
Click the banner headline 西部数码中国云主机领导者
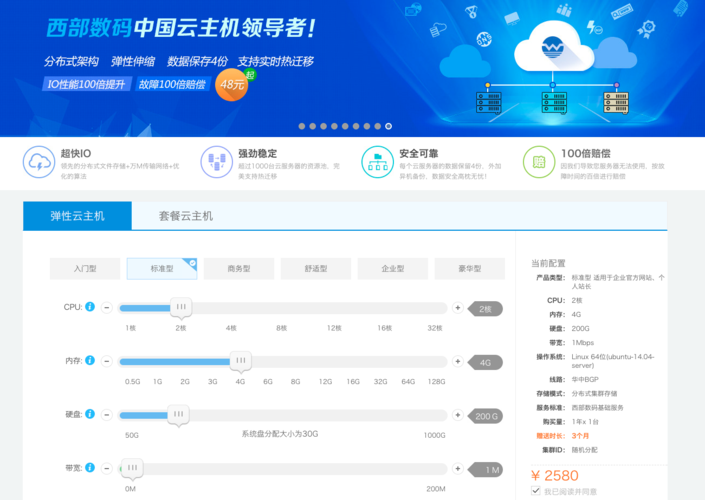coord(181,28)
